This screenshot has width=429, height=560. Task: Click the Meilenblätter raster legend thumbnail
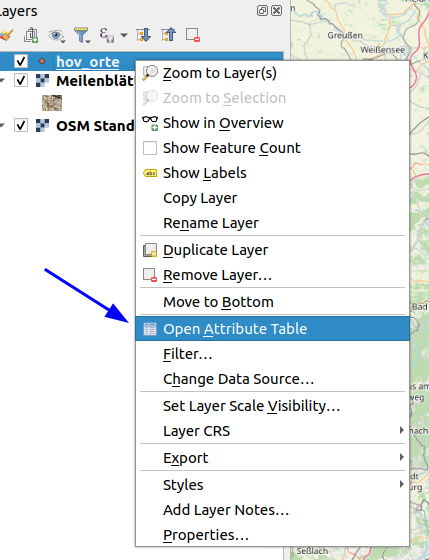pos(52,103)
